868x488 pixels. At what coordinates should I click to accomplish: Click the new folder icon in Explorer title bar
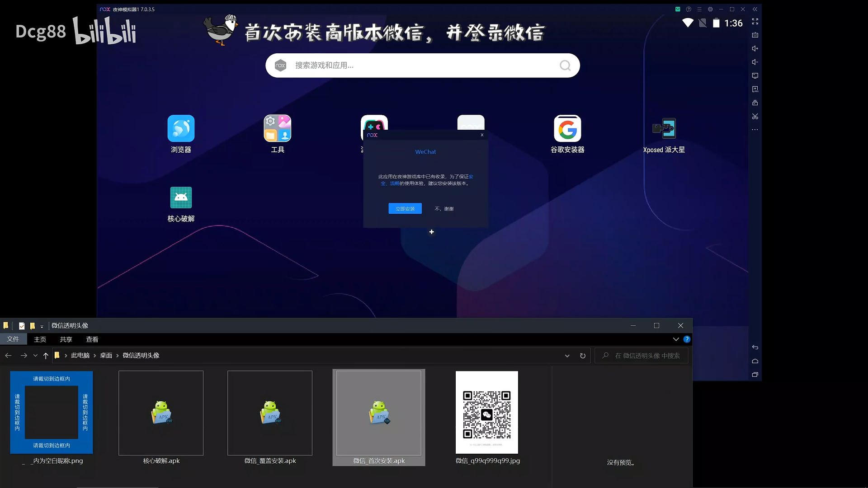[33, 326]
